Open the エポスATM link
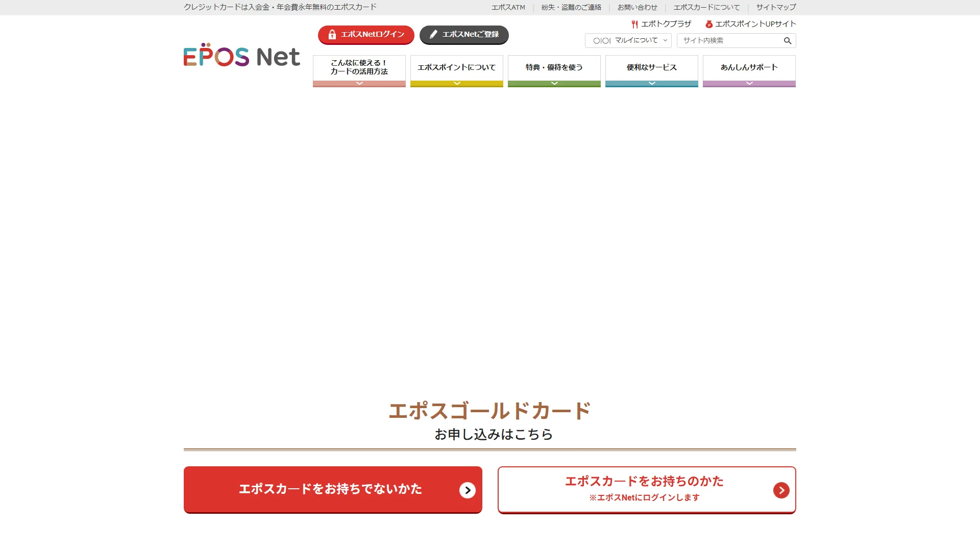980x551 pixels. [x=508, y=7]
